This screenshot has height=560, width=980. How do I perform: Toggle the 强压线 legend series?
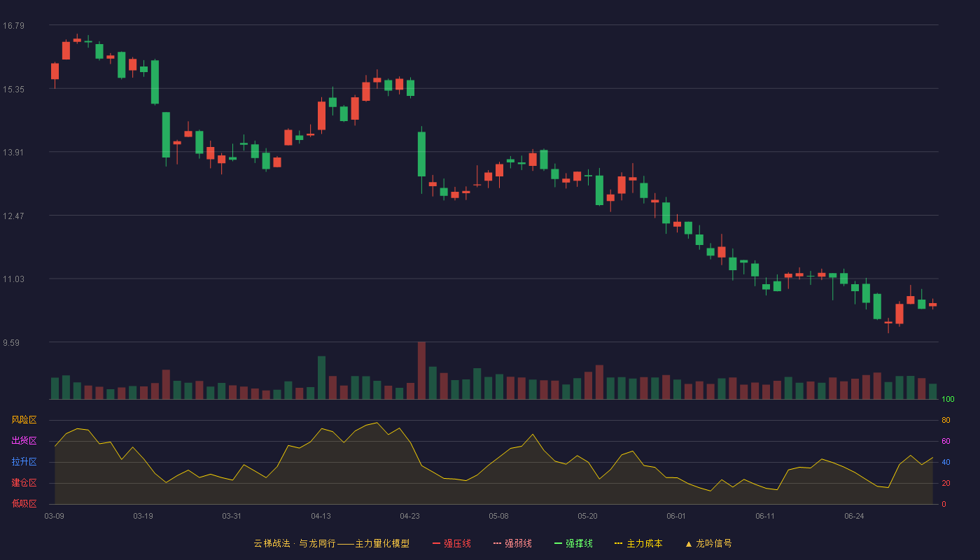pyautogui.click(x=451, y=543)
